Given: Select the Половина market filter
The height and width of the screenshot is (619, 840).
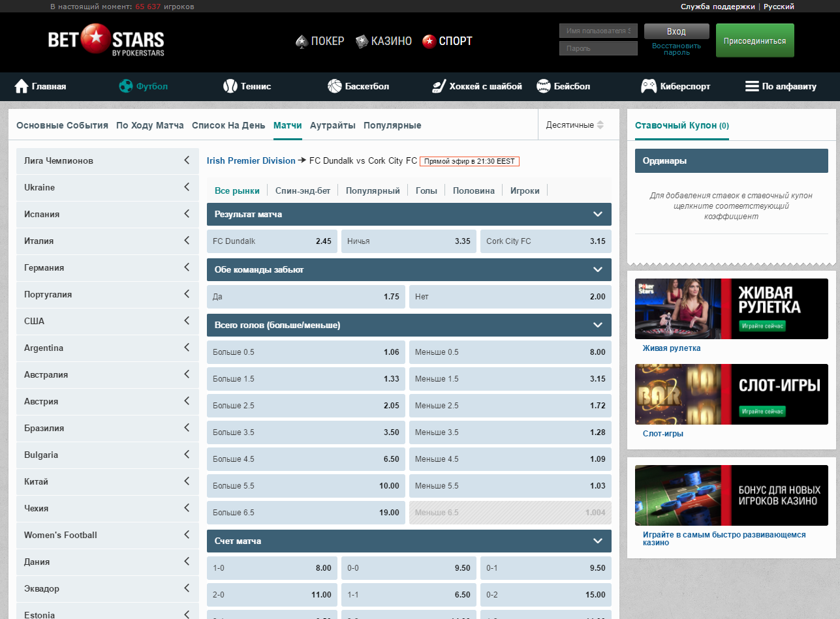Looking at the screenshot, I should 474,190.
